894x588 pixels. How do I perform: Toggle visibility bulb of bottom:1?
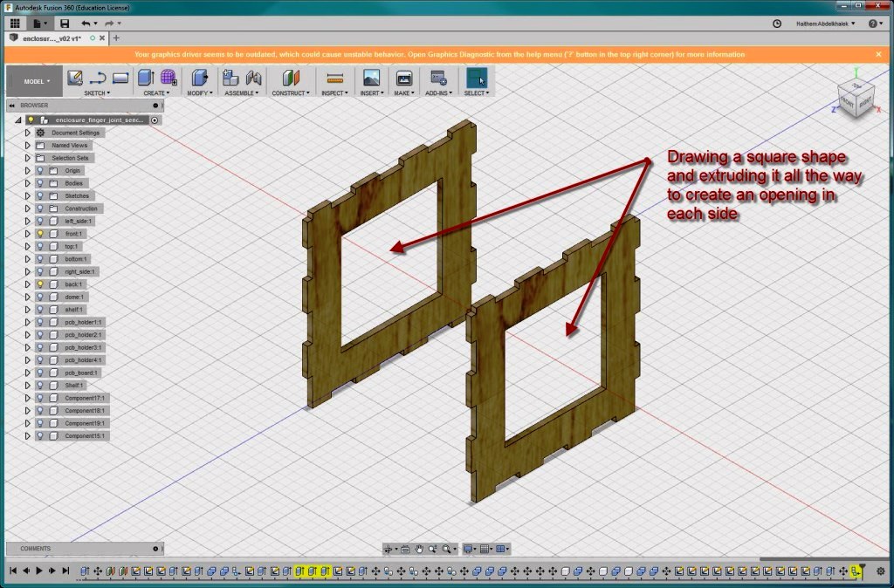coord(40,259)
